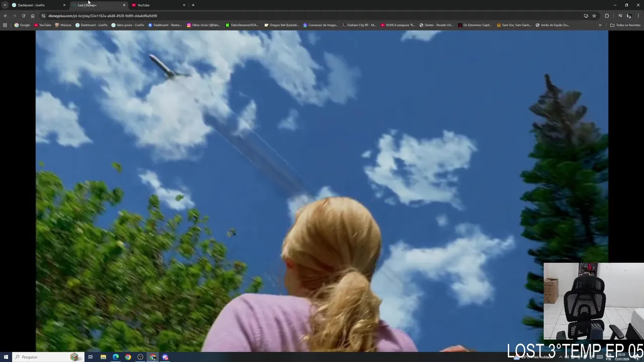Image resolution: width=644 pixels, height=362 pixels.
Task: Open Task View on the taskbar
Action: pyautogui.click(x=91, y=357)
